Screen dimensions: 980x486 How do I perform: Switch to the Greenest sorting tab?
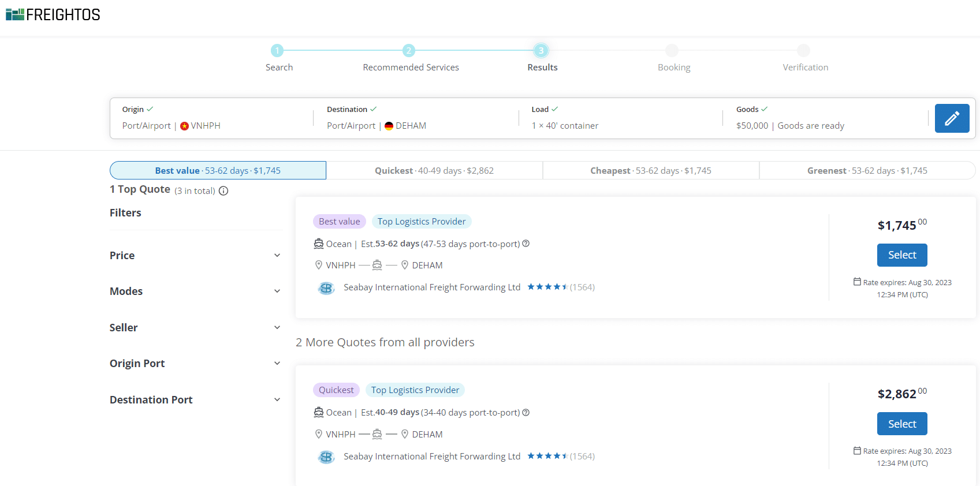coord(867,171)
